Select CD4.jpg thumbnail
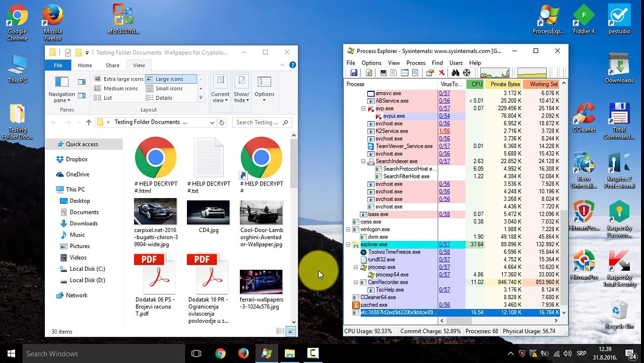 point(208,217)
